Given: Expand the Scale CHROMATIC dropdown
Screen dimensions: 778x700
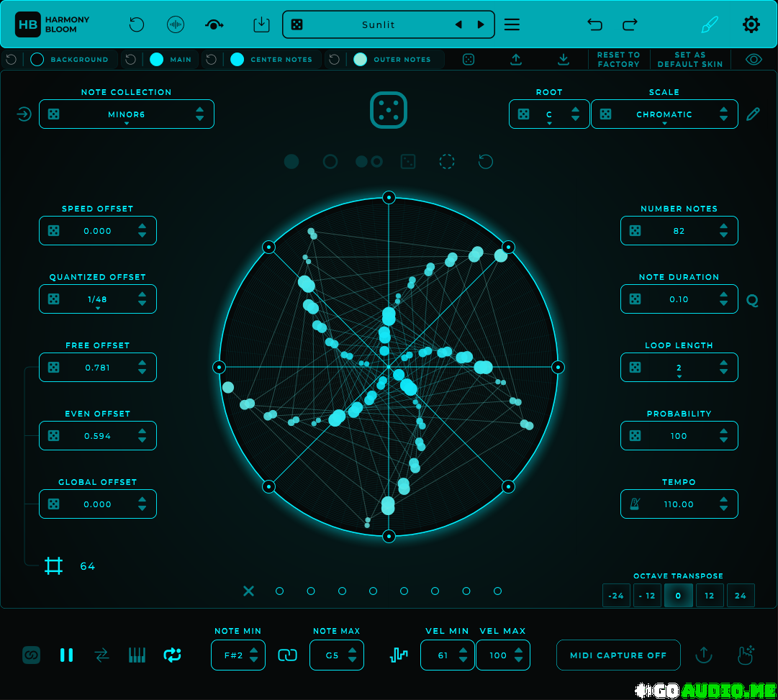Looking at the screenshot, I should coord(664,115).
